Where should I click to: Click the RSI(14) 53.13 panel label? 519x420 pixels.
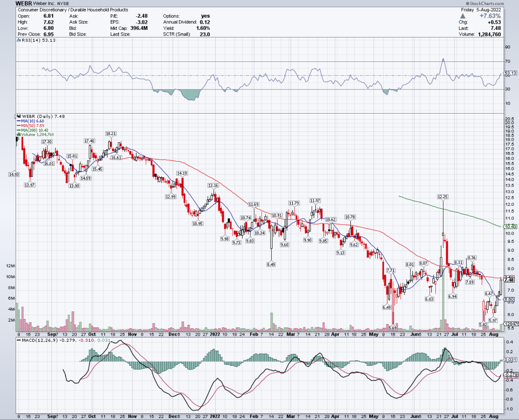(x=39, y=40)
